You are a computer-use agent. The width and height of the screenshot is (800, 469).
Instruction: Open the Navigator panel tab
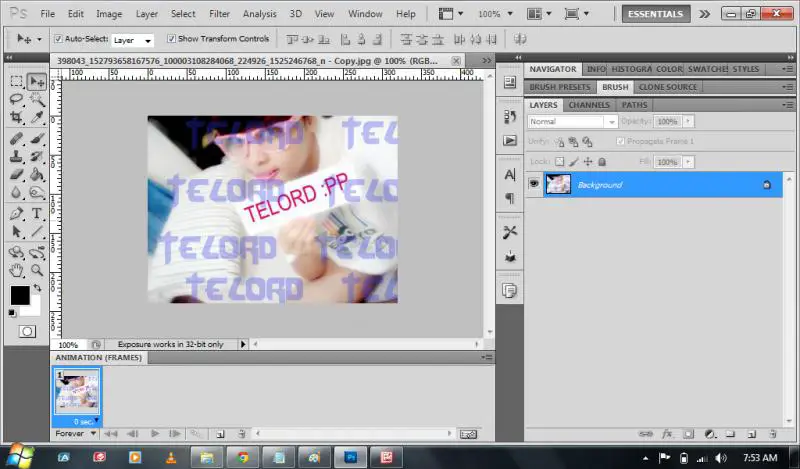[553, 69]
